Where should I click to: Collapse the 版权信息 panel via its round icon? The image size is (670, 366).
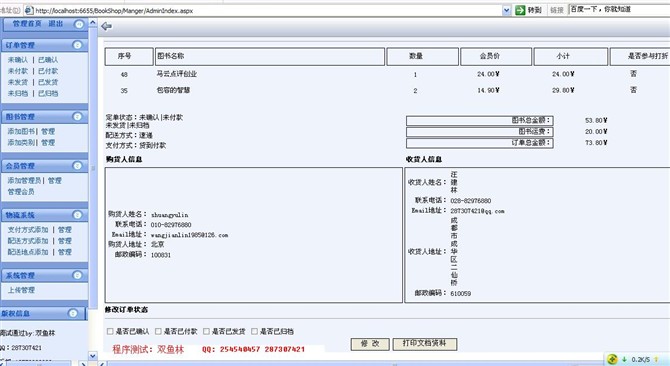pos(73,313)
